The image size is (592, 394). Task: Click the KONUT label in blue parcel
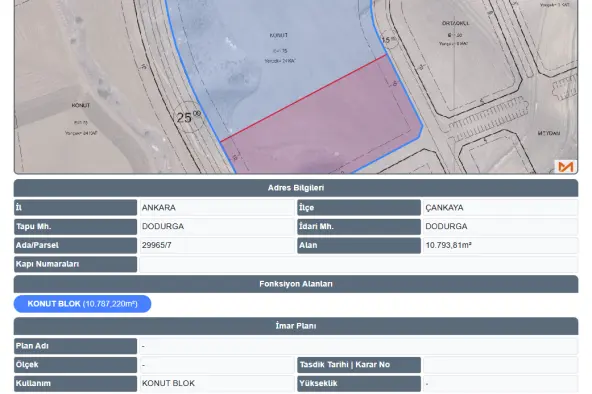279,35
